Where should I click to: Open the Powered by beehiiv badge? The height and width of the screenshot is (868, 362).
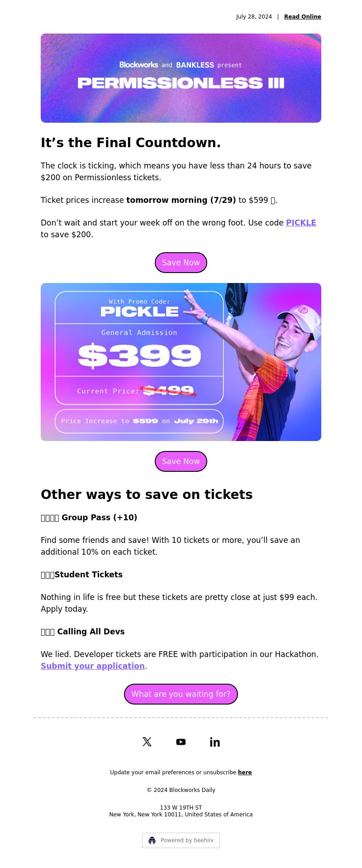point(181,840)
